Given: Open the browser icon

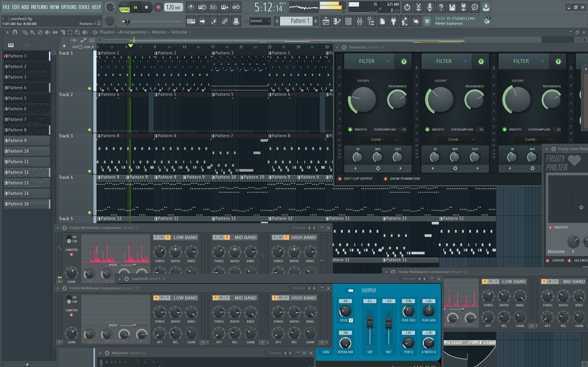Looking at the screenshot, I should [x=371, y=21].
